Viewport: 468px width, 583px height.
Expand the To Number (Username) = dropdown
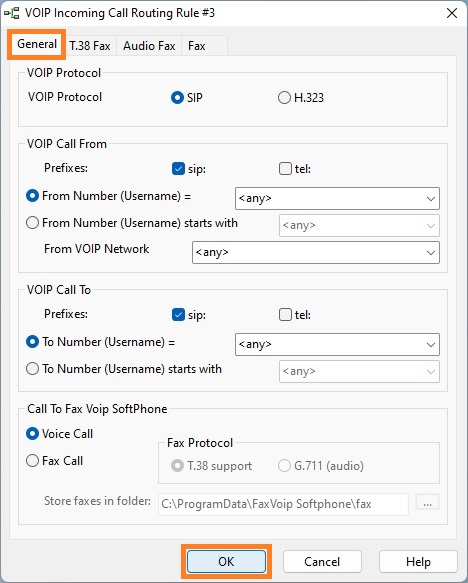[337, 344]
